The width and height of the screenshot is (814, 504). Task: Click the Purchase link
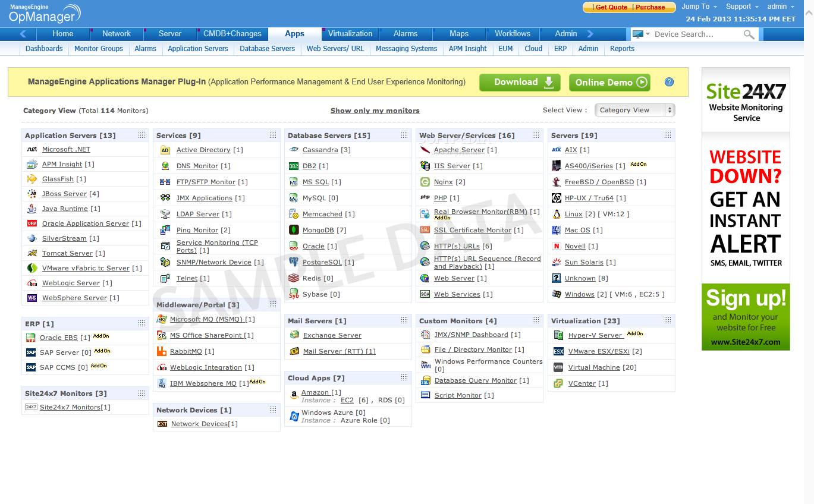(650, 7)
